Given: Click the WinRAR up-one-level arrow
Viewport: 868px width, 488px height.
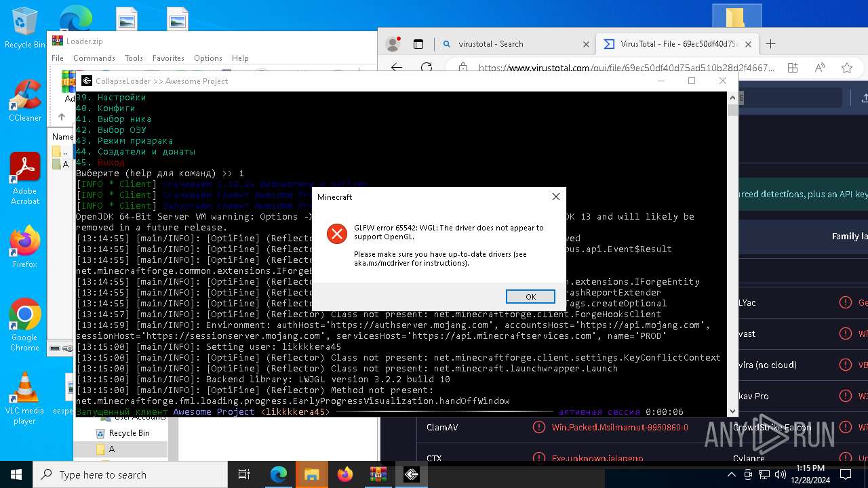Looking at the screenshot, I should (x=61, y=117).
